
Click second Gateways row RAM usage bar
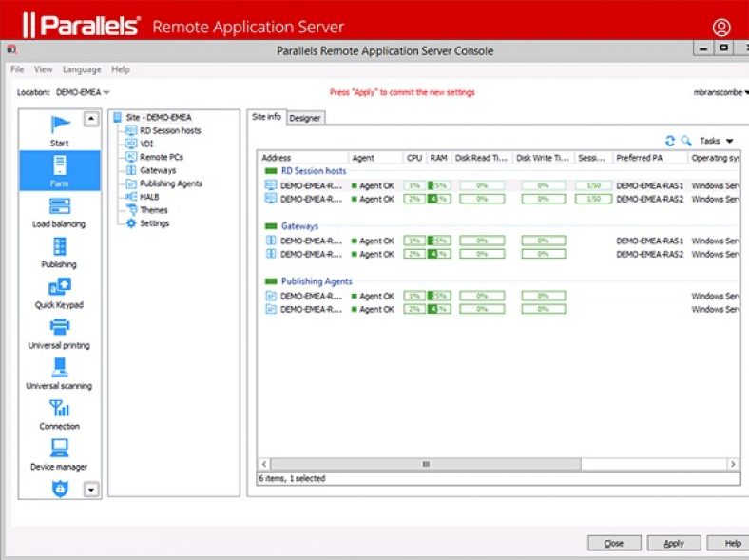(x=438, y=254)
